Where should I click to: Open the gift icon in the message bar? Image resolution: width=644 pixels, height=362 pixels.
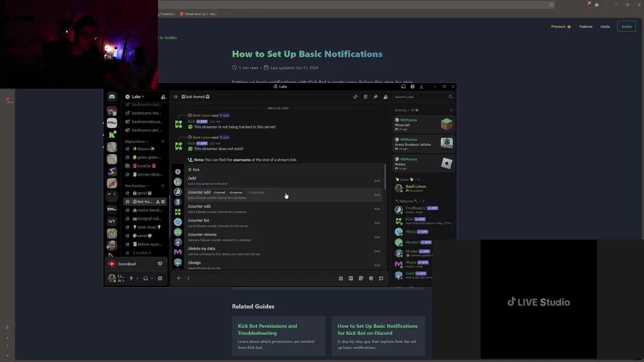tap(341, 278)
